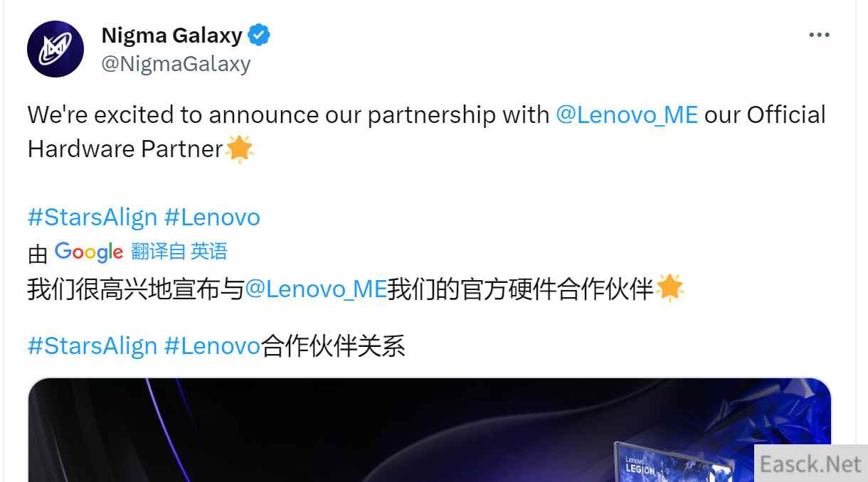
Task: Click the Easck.Net watermark
Action: 810,464
